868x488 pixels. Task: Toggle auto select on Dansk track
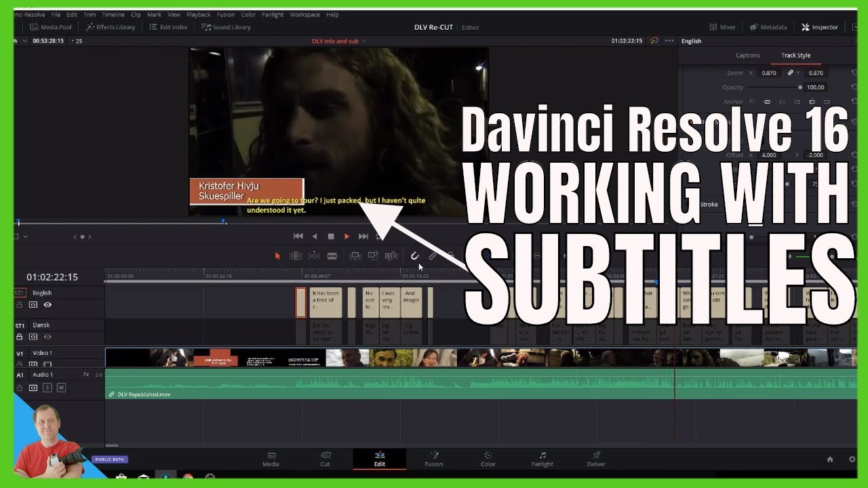pos(33,337)
